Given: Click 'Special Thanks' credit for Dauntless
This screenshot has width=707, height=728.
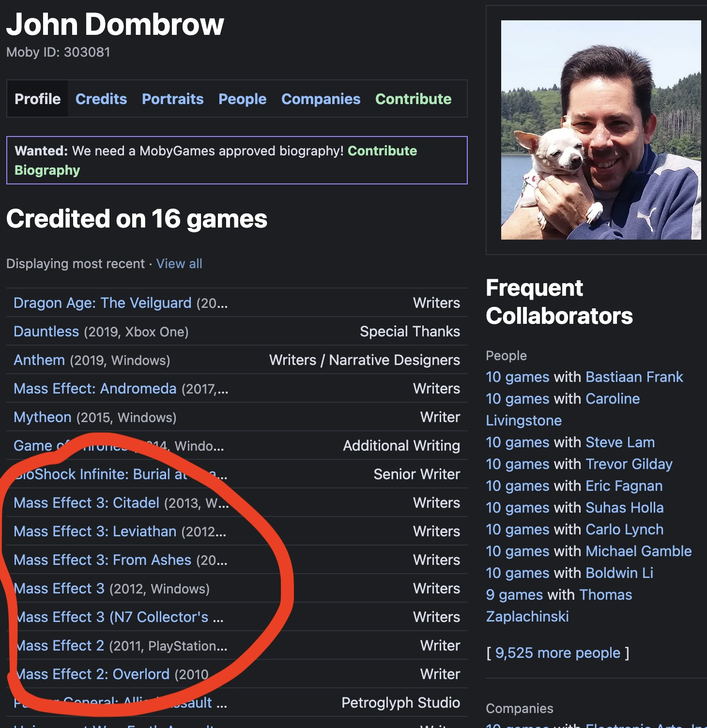Looking at the screenshot, I should (410, 332).
